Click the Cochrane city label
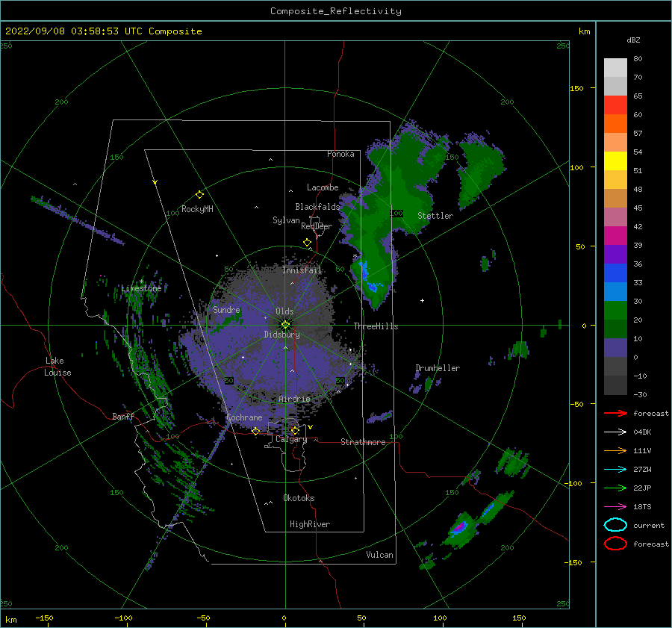 click(244, 417)
